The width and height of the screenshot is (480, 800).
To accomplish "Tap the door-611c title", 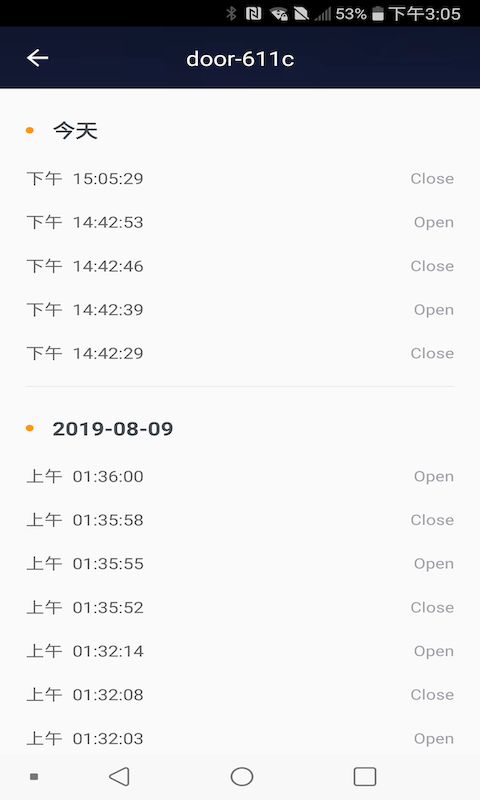I will [x=240, y=59].
